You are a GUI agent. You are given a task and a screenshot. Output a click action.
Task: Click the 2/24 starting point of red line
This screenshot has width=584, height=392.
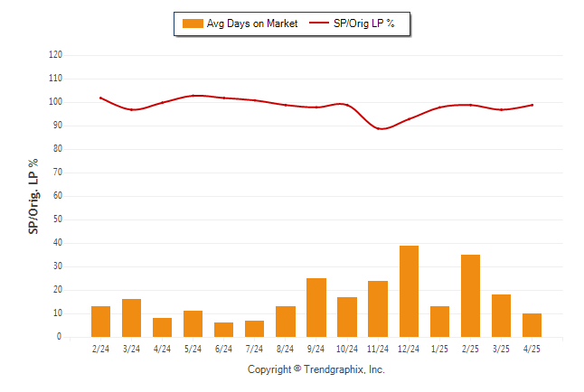point(101,98)
